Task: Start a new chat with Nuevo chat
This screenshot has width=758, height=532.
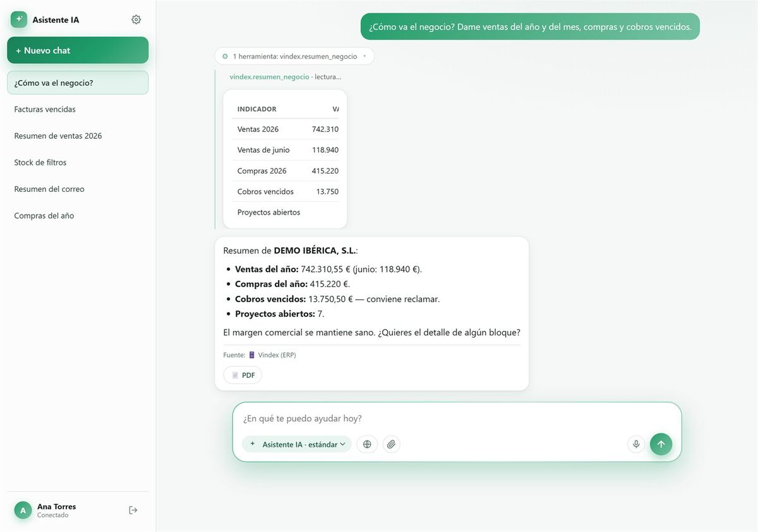Action: [x=78, y=50]
